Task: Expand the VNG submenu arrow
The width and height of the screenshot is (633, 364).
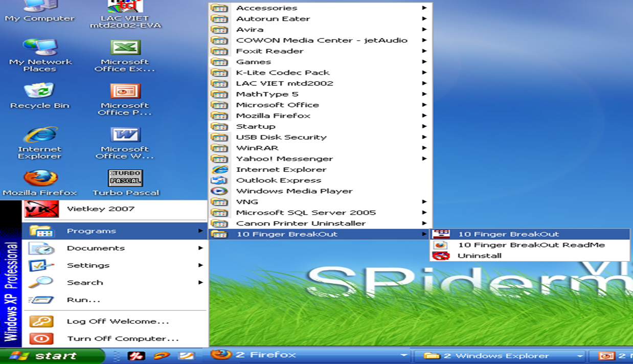Action: (x=424, y=202)
